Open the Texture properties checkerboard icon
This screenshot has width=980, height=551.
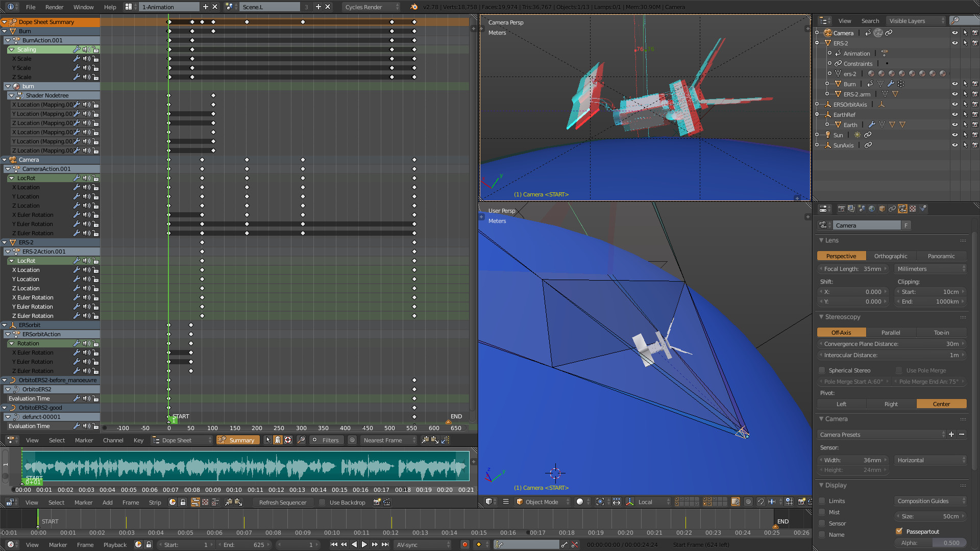click(913, 209)
